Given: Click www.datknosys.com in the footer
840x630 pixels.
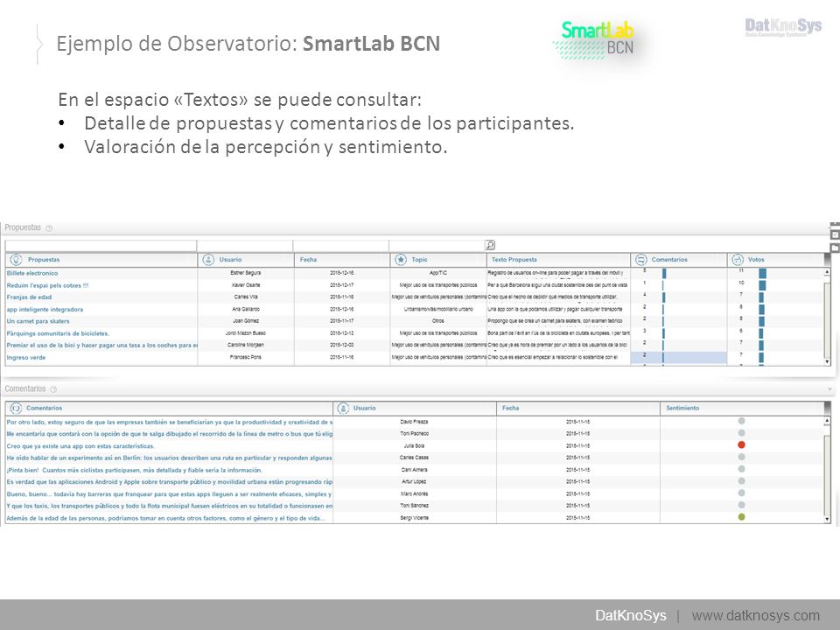Looking at the screenshot, I should (x=755, y=615).
